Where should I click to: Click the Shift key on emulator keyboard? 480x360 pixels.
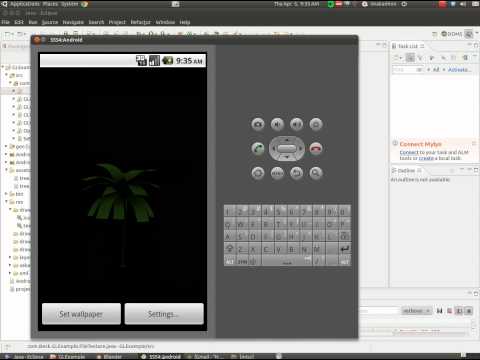230,249
